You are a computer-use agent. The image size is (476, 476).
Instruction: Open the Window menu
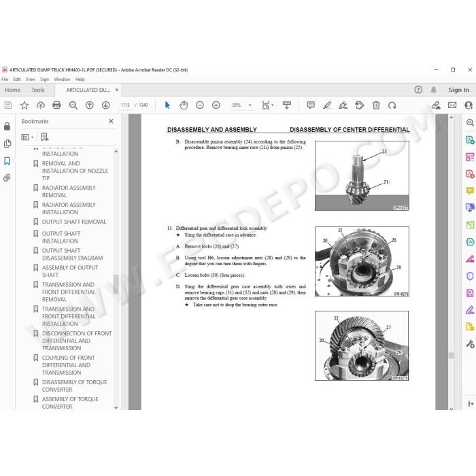coord(62,80)
